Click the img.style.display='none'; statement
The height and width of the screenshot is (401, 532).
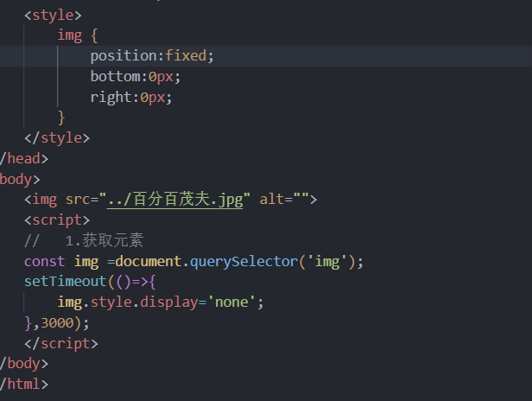coord(161,302)
